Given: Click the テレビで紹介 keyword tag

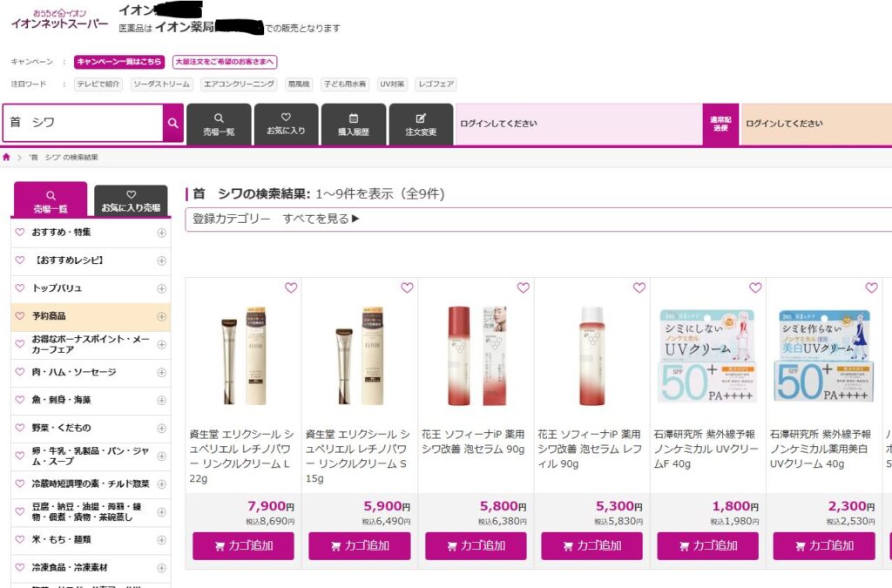Looking at the screenshot, I should click(98, 84).
